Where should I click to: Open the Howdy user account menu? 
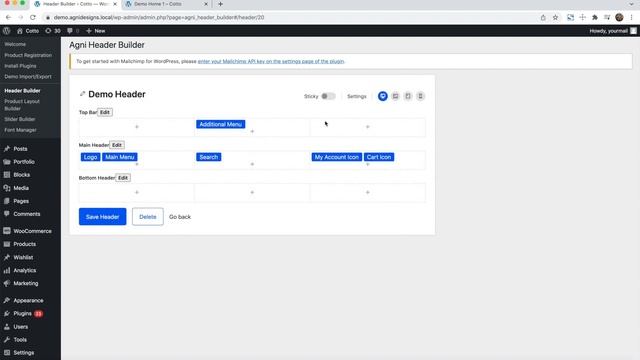[613, 31]
